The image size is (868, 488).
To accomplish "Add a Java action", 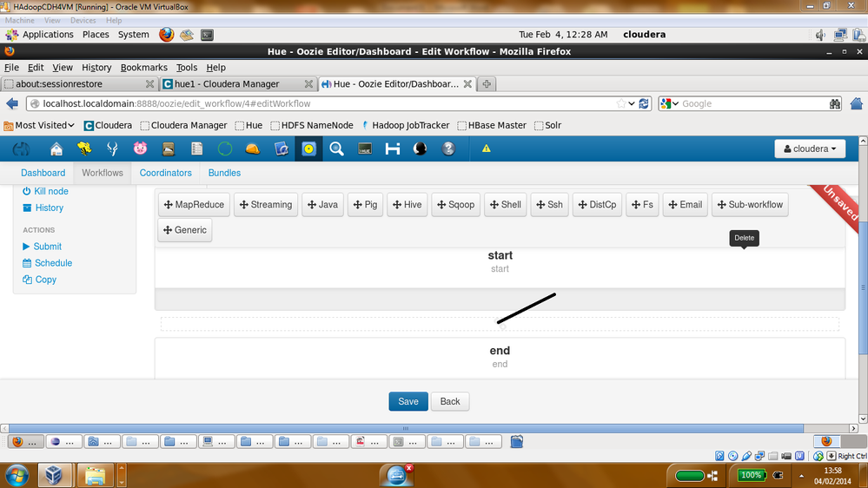I will pos(322,205).
